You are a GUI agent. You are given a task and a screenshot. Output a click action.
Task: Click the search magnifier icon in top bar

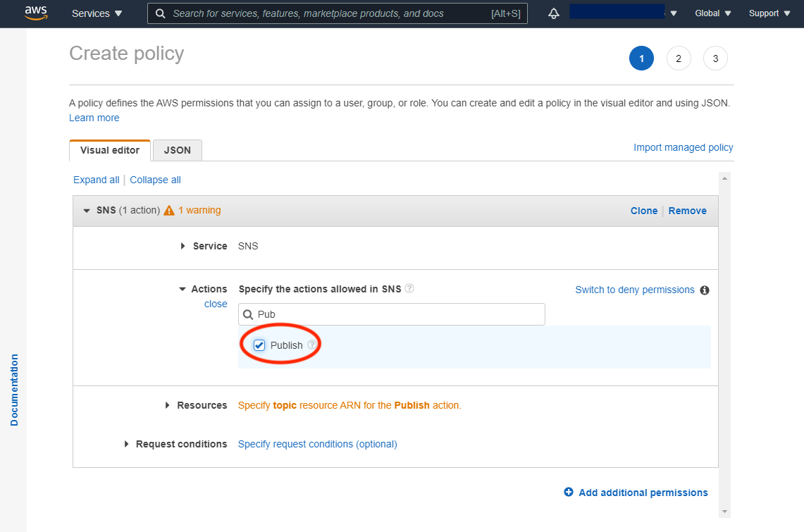pyautogui.click(x=161, y=13)
